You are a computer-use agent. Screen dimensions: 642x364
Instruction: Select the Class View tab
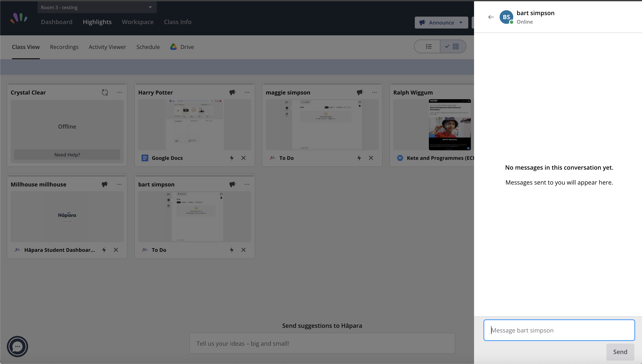coord(26,47)
